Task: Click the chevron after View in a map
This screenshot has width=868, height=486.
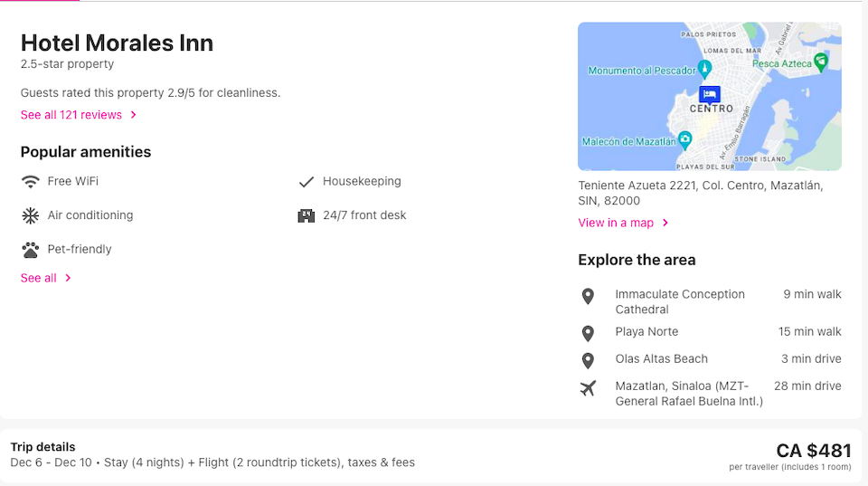Action: [665, 223]
